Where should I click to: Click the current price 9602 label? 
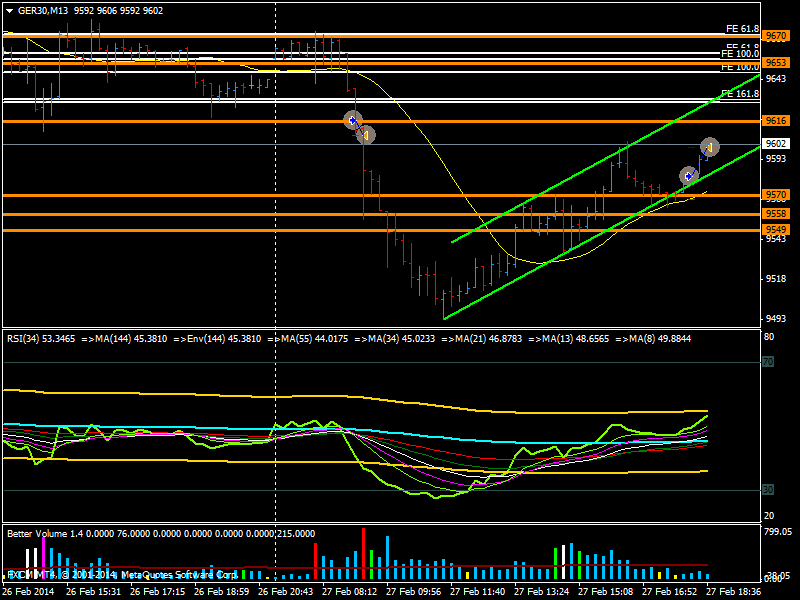pos(776,144)
